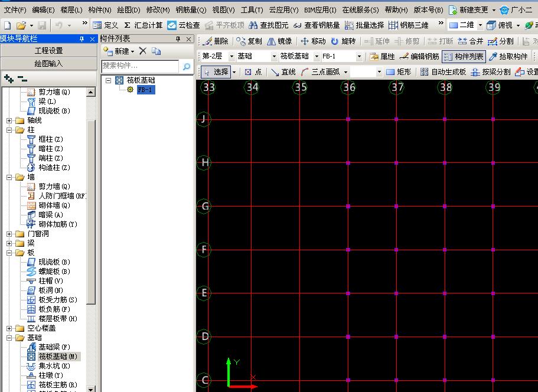
Task: Pin the 模块导航栏 panel
Action: click(81, 39)
